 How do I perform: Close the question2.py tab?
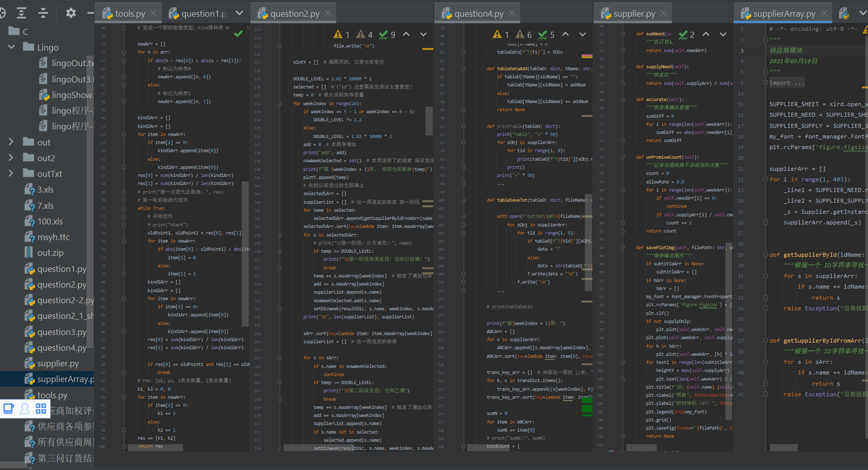point(328,13)
